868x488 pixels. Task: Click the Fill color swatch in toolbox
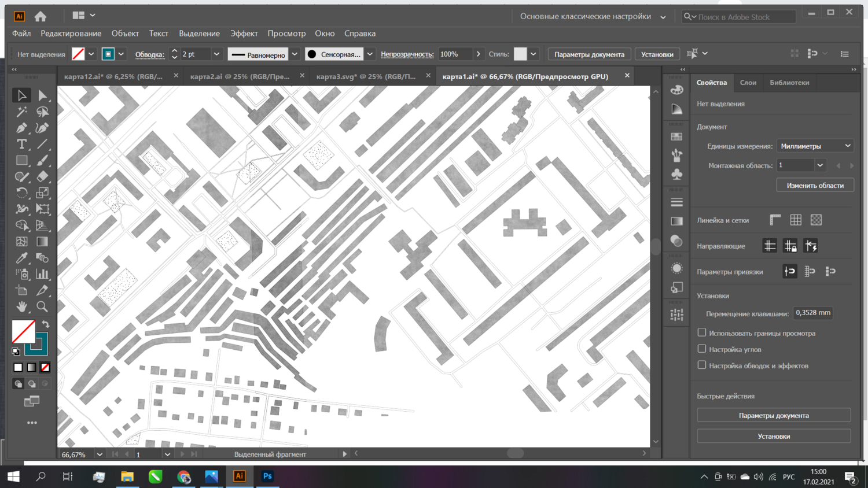(x=23, y=331)
